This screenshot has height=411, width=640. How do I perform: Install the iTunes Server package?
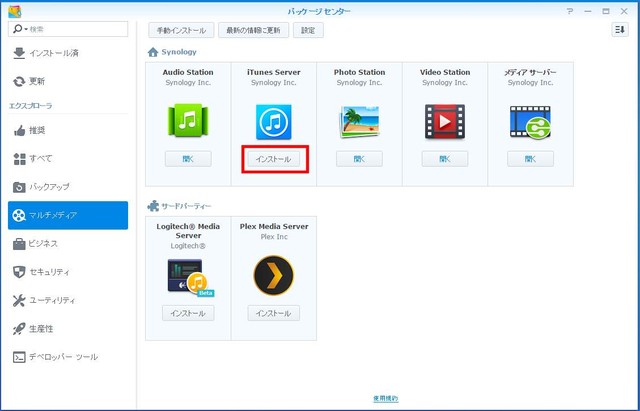click(x=273, y=159)
